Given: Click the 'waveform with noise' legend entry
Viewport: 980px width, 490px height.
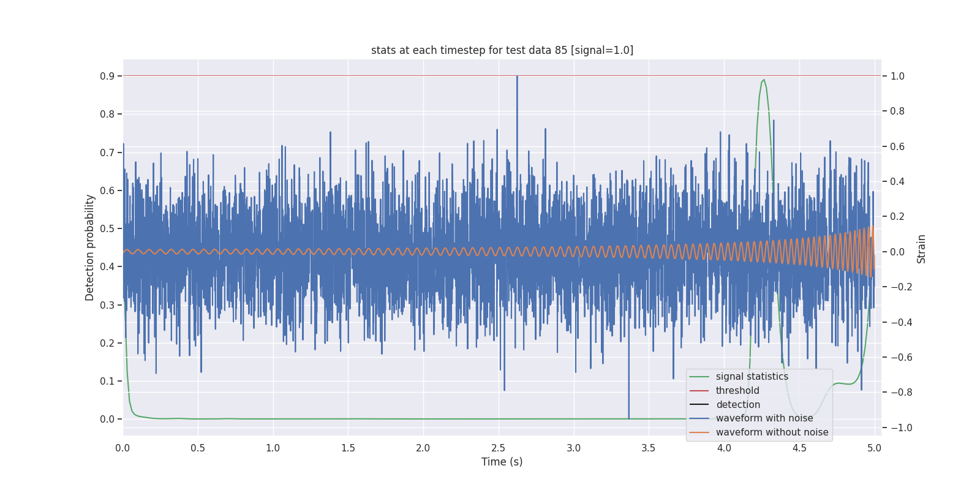Looking at the screenshot, I should 764,418.
